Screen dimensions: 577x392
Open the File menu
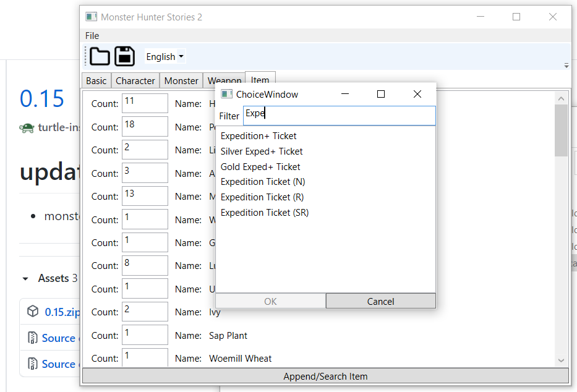tap(92, 36)
